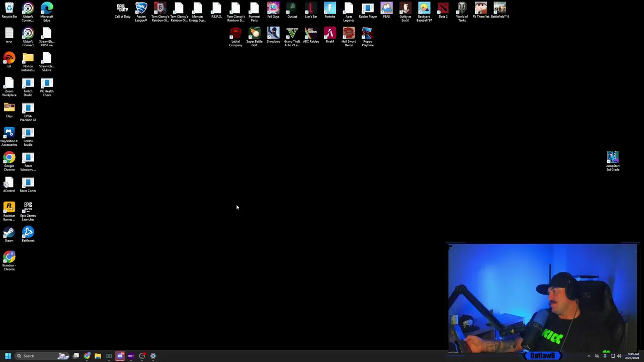Select the StreamElements SE.Live shortcut
This screenshot has width=644, height=362.
point(47,62)
